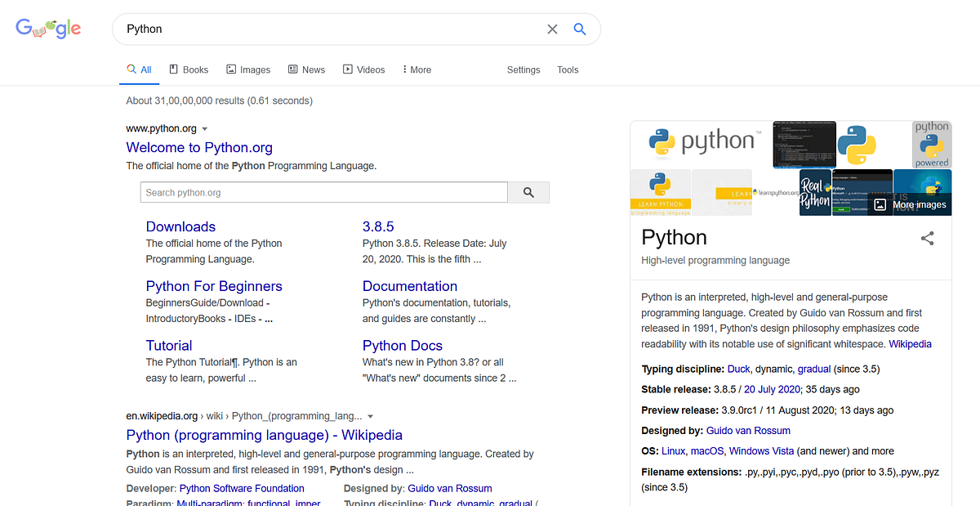Click the share icon in the Python panel
Screen dimensions: 980x506
click(927, 238)
